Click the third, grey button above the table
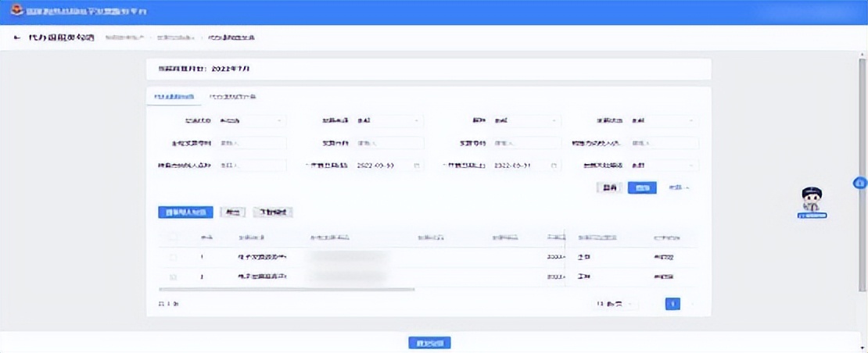This screenshot has height=353, width=868. coord(273,212)
